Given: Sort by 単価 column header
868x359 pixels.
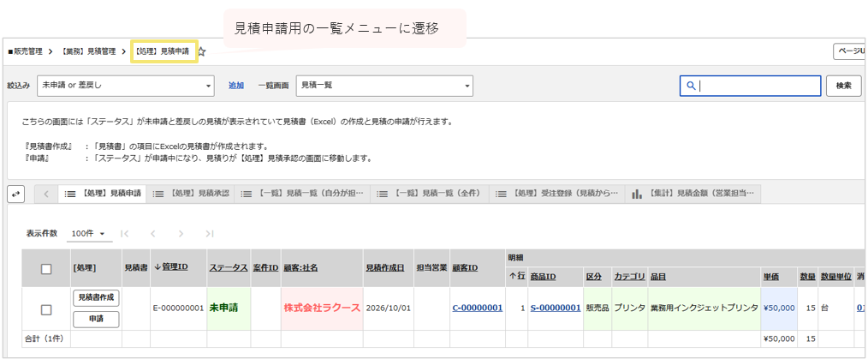Looking at the screenshot, I should coord(771,277).
